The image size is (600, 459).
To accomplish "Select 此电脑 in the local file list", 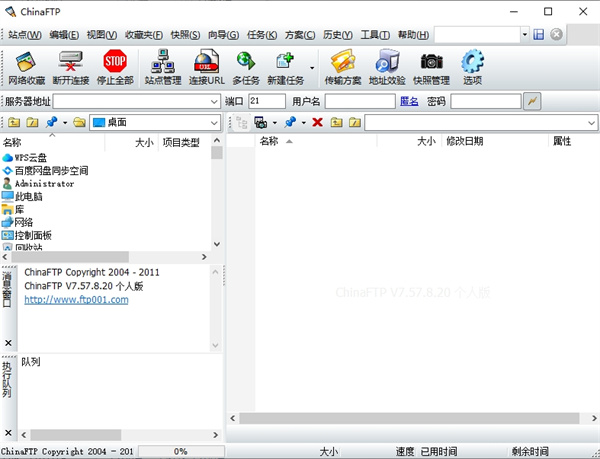I will tap(29, 197).
